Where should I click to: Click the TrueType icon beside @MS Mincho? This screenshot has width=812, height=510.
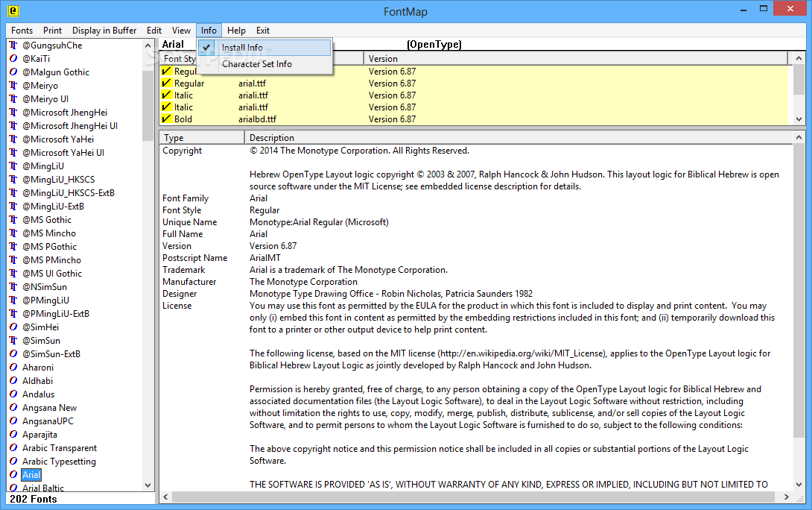13,233
